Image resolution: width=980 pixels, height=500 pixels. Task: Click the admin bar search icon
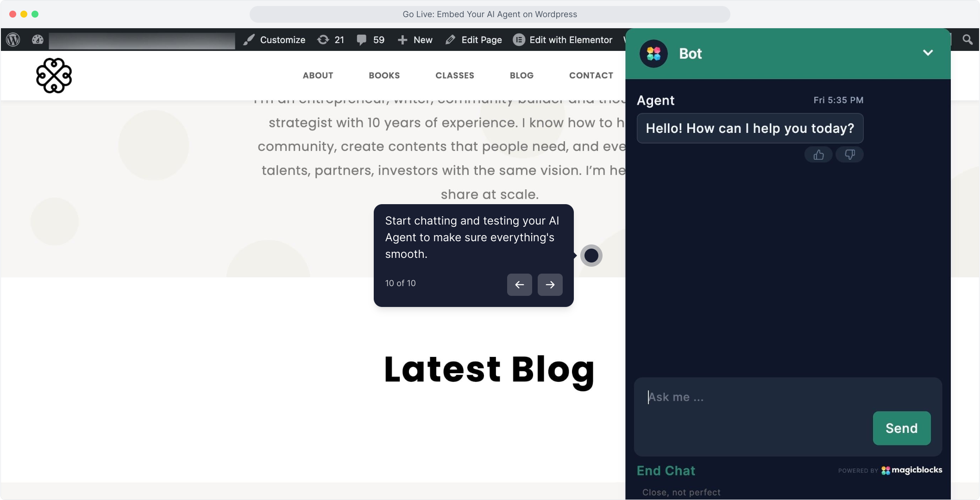tap(967, 40)
